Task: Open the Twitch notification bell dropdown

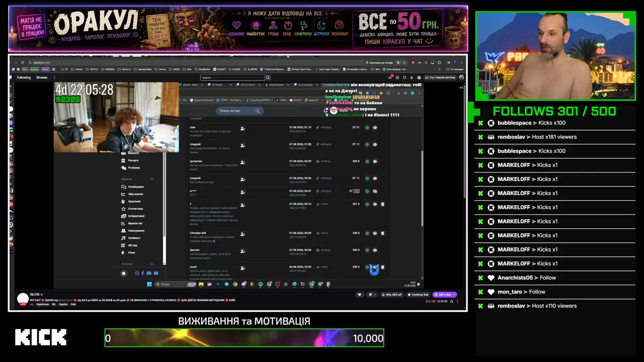Action: coord(372,295)
